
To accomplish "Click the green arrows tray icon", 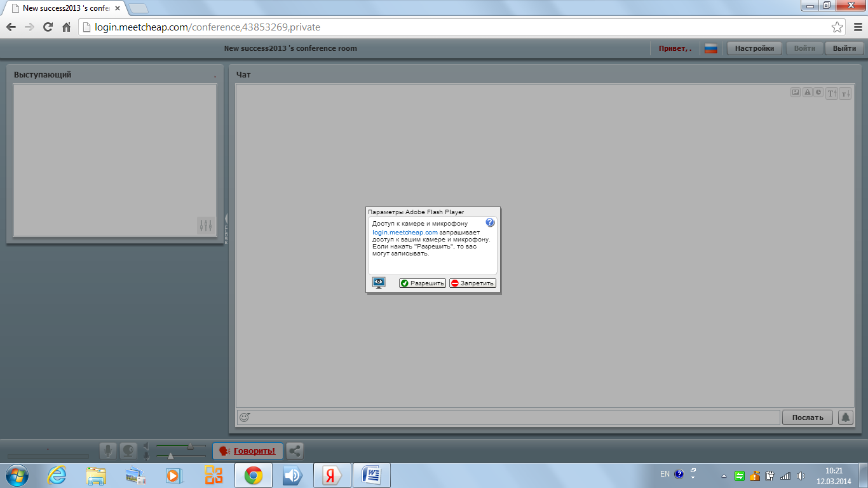I will coord(740,475).
